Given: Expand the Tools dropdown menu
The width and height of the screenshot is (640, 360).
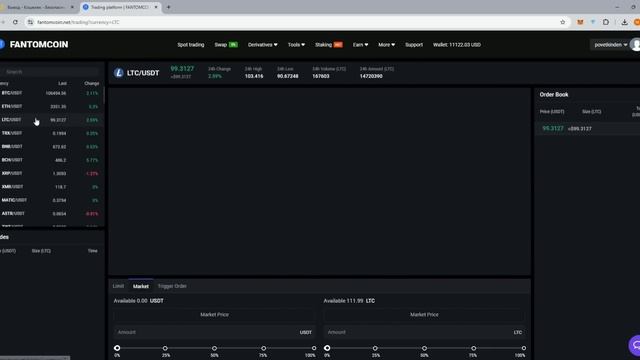Looking at the screenshot, I should 296,44.
